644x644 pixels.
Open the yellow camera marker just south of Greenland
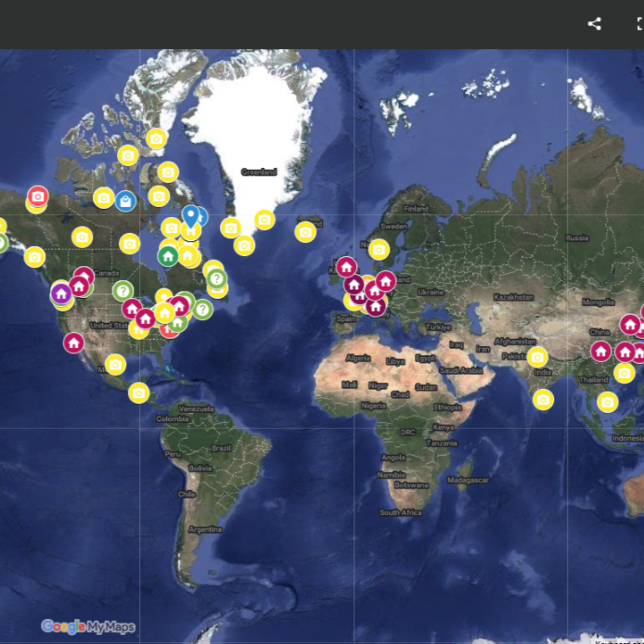244,246
